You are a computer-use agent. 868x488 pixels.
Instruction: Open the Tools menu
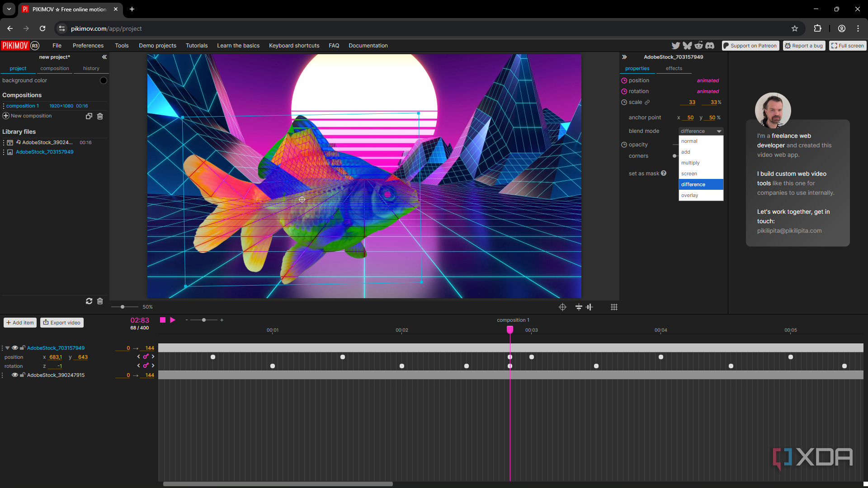click(122, 46)
